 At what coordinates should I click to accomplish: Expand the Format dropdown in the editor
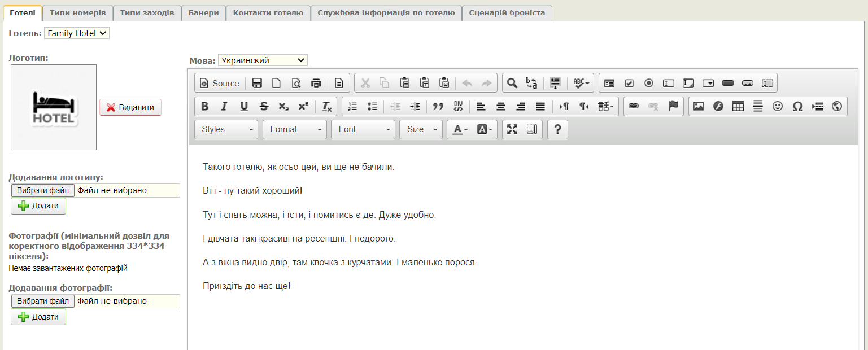pyautogui.click(x=294, y=129)
